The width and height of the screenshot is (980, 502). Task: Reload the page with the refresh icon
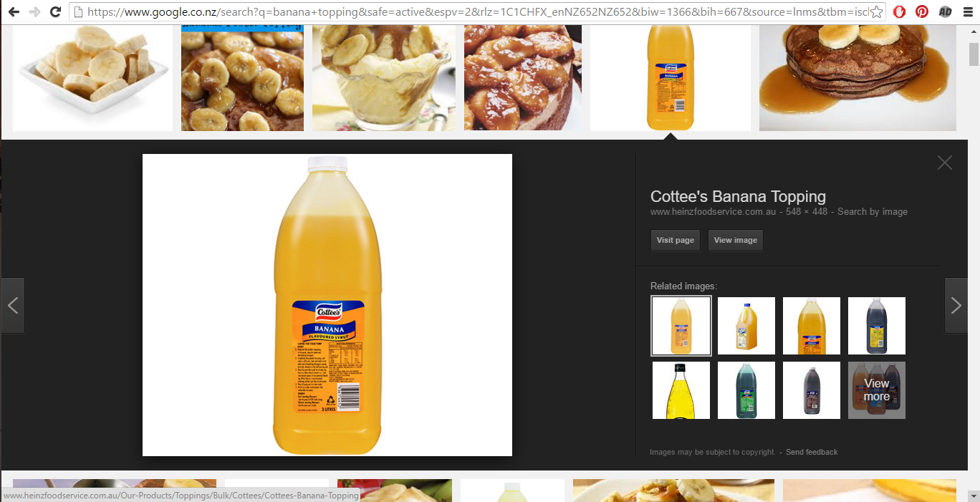(x=55, y=11)
